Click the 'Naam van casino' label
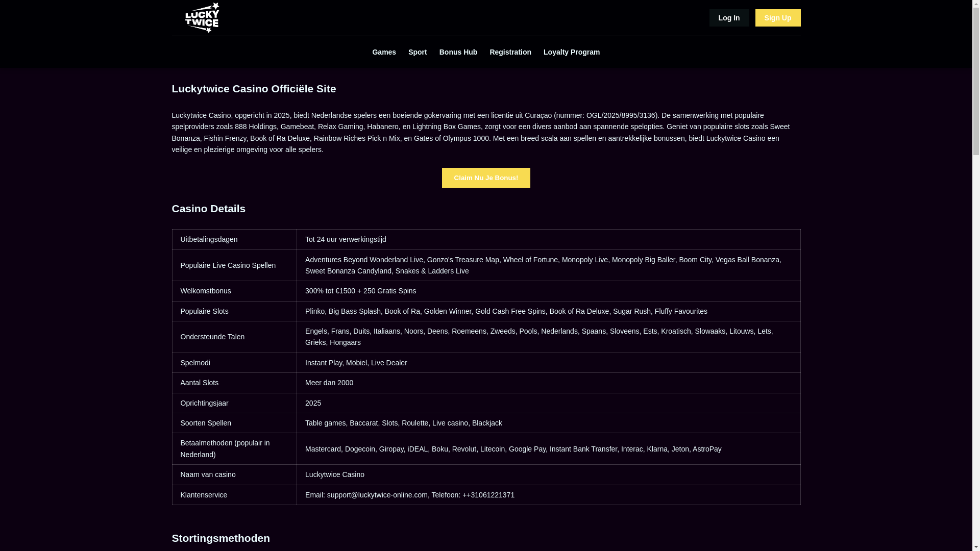 pos(234,474)
